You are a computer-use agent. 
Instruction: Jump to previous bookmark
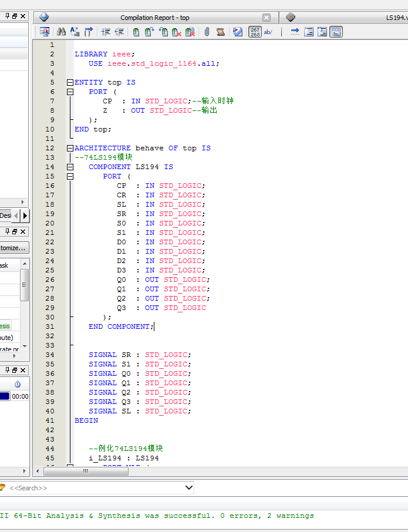pos(163,32)
